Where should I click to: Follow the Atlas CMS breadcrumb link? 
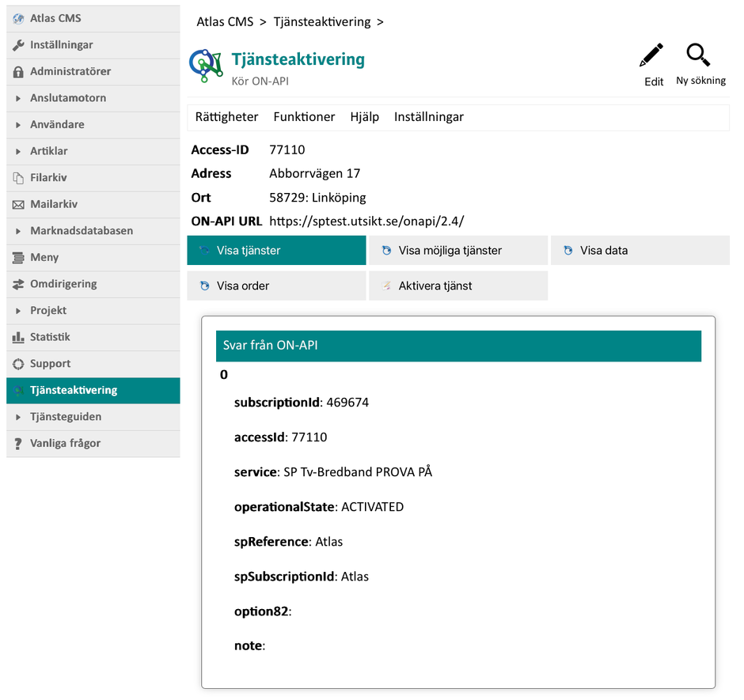click(225, 22)
